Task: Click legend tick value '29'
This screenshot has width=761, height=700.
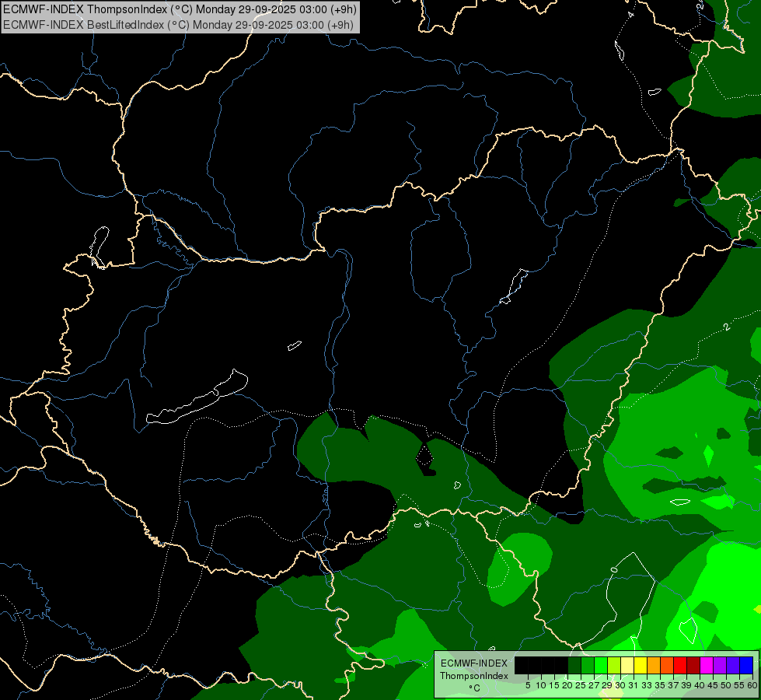Action: pyautogui.click(x=607, y=685)
